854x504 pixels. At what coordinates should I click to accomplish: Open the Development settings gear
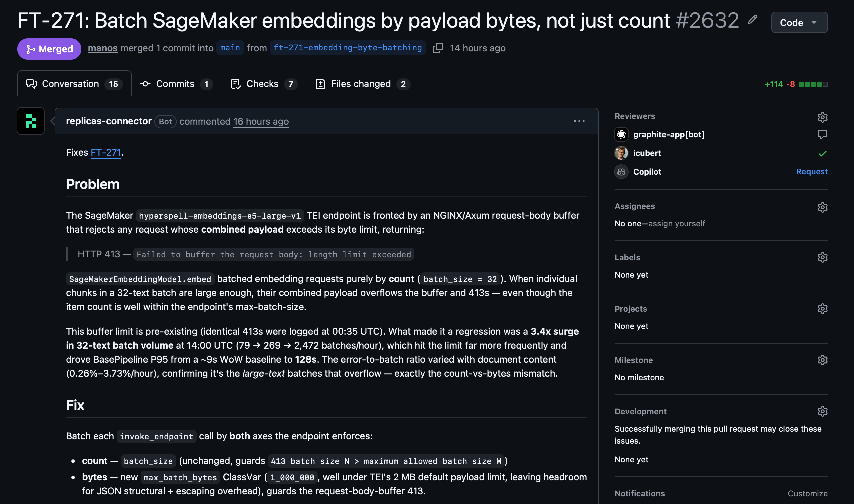822,411
